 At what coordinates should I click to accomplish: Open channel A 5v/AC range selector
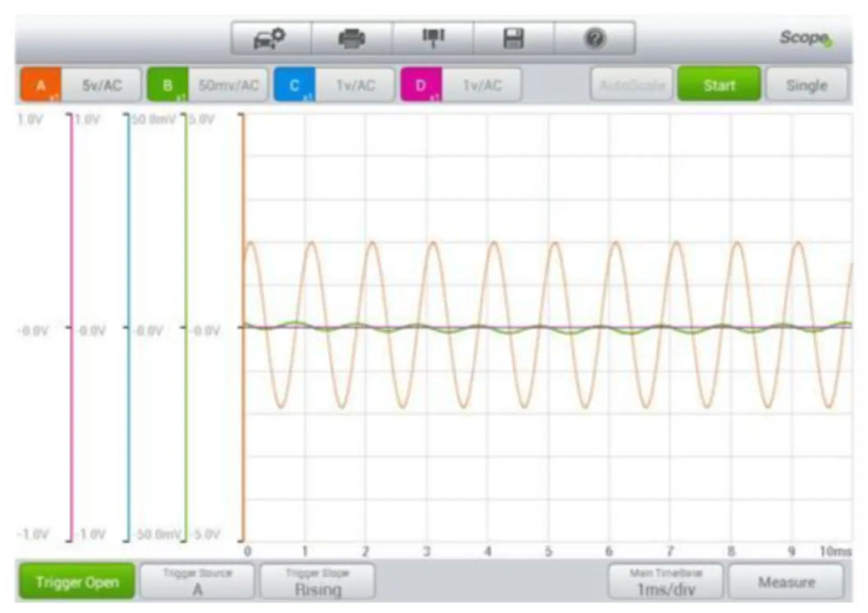click(x=101, y=85)
